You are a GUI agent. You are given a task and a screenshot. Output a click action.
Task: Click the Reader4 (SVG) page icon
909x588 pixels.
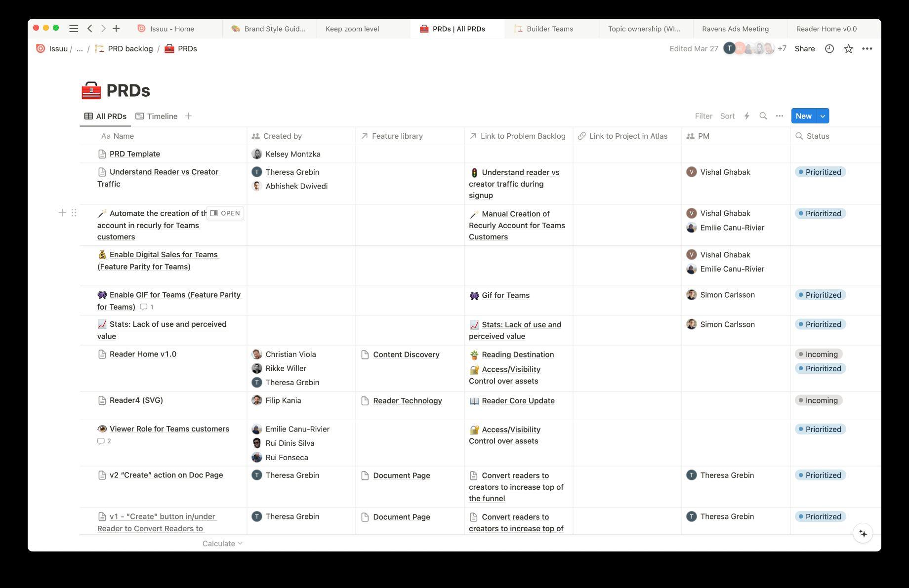pos(102,400)
